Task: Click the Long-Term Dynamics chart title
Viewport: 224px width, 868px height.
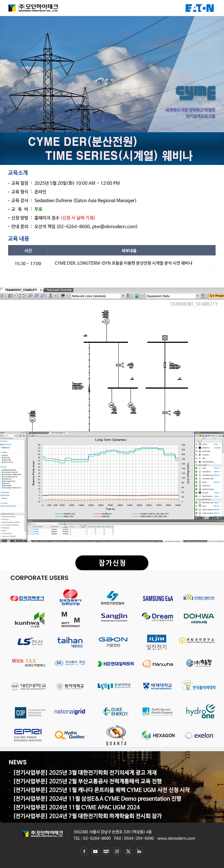Action: 111,440
